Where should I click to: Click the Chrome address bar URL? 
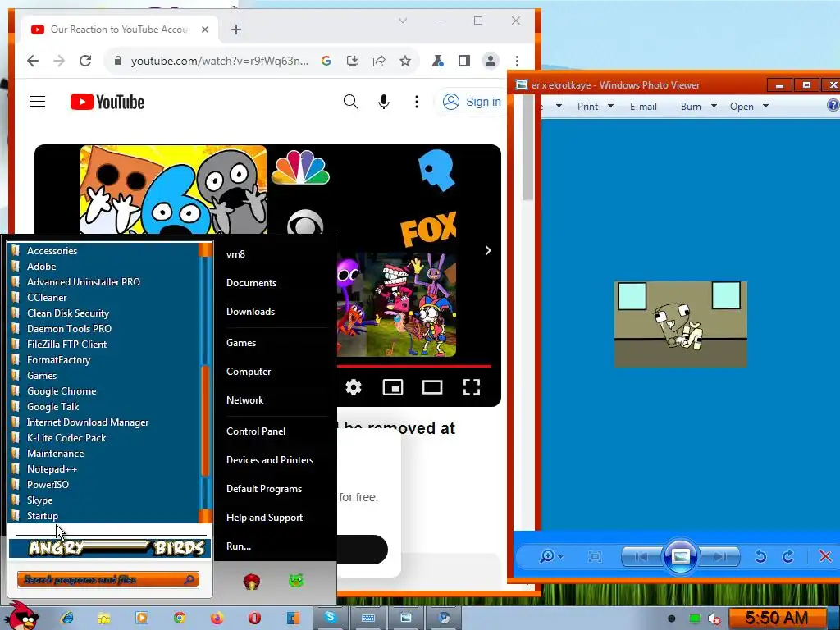tap(220, 61)
